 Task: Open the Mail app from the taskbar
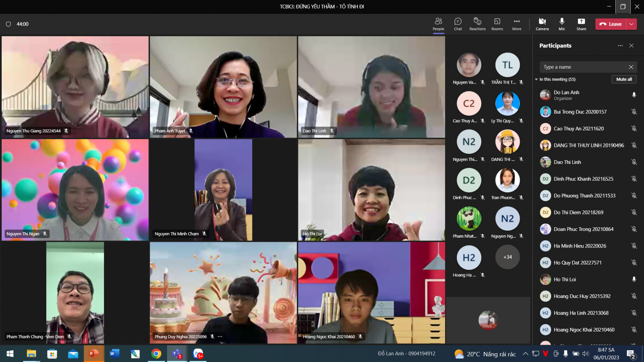[x=73, y=354]
